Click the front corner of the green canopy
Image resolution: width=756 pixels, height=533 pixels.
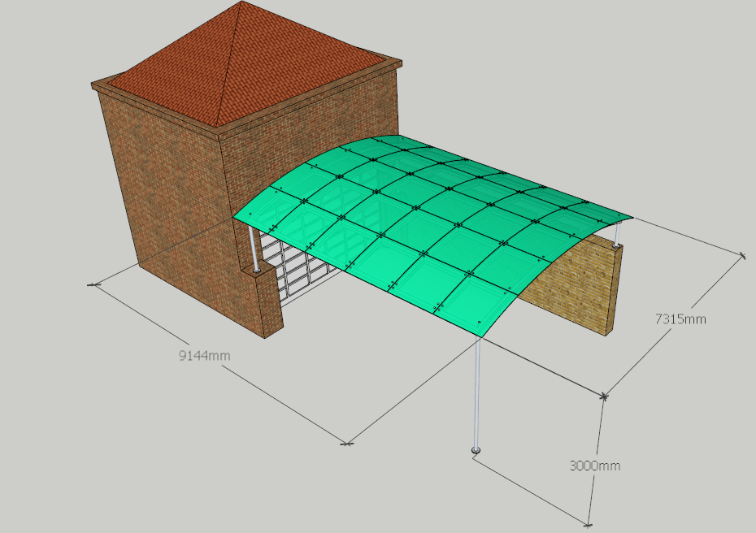click(x=480, y=334)
